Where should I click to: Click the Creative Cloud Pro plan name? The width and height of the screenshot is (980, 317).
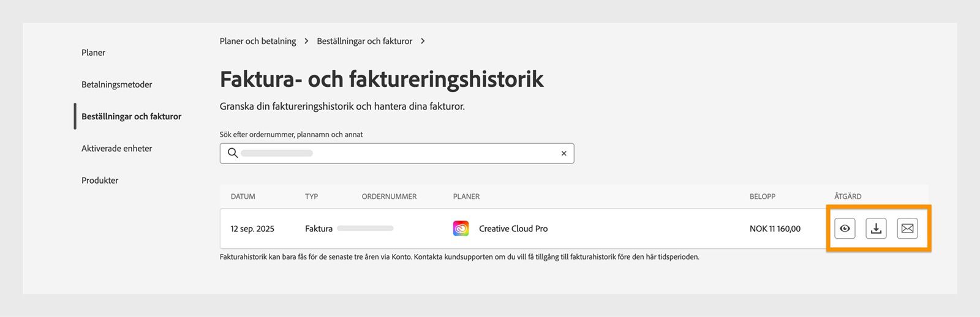513,229
